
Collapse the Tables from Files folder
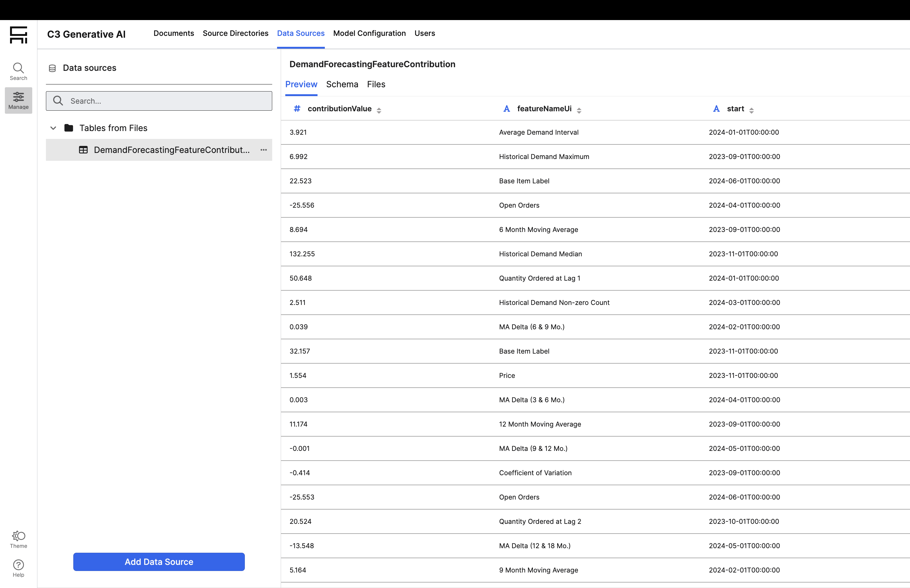pyautogui.click(x=54, y=128)
